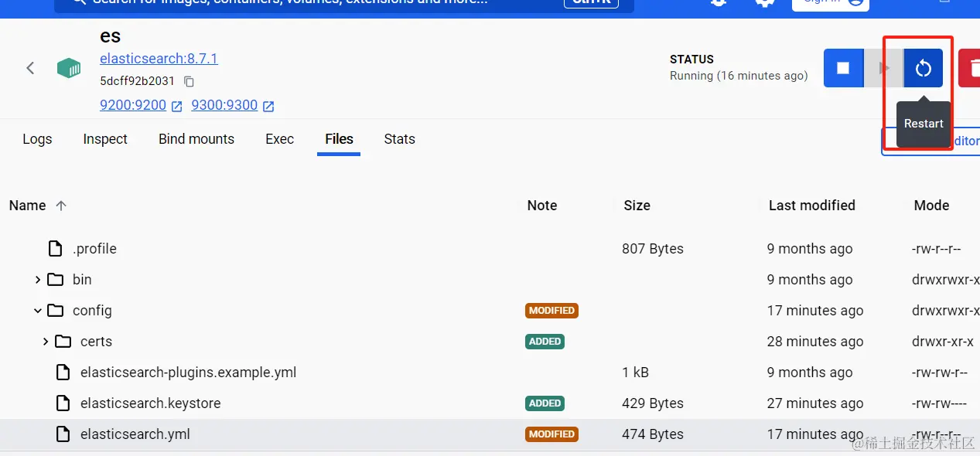980x456 pixels.
Task: Open external link icon next to 9200:9200
Action: [176, 106]
